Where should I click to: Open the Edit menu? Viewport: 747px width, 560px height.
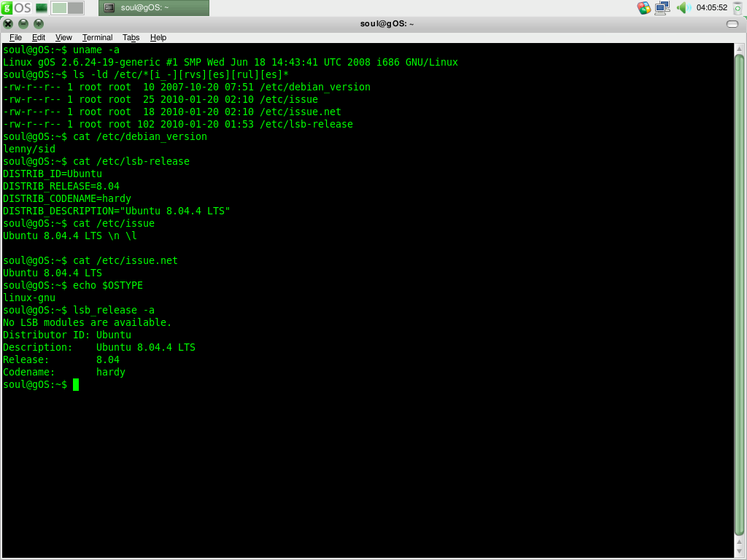click(39, 37)
